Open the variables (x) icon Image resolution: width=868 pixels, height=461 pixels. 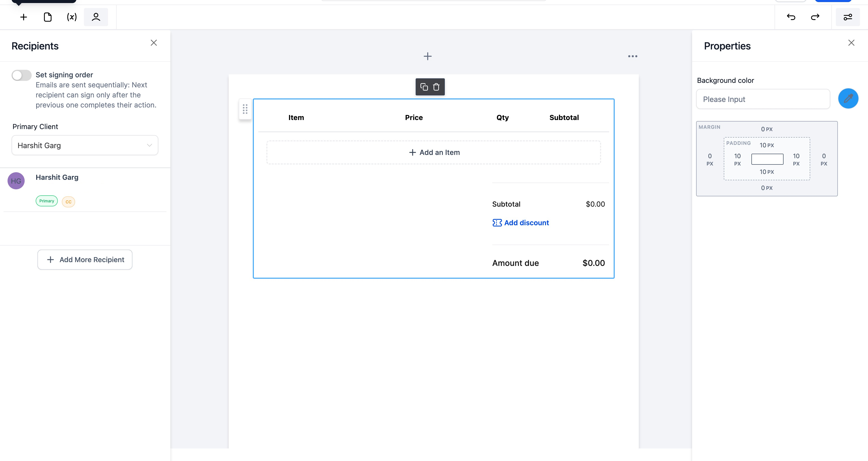(72, 17)
